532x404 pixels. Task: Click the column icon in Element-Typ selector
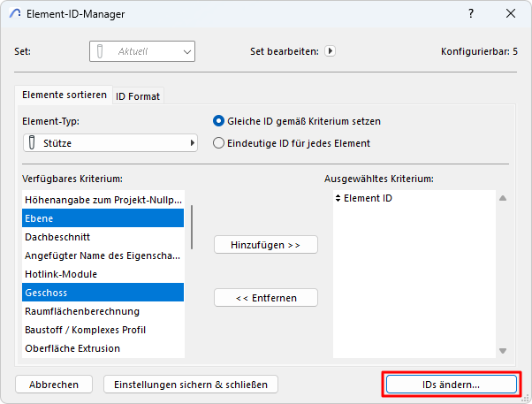32,142
